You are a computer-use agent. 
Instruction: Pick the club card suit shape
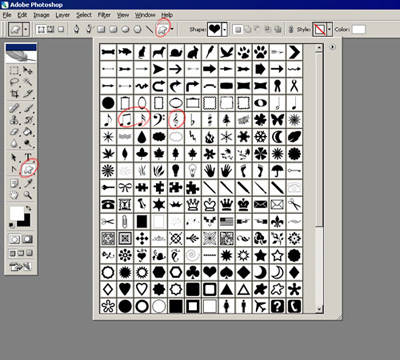(x=193, y=272)
